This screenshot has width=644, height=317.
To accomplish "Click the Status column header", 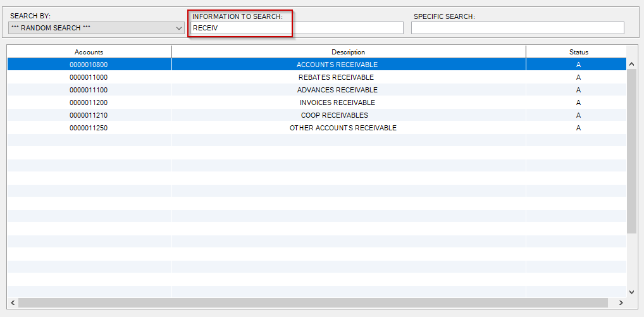I will [578, 52].
